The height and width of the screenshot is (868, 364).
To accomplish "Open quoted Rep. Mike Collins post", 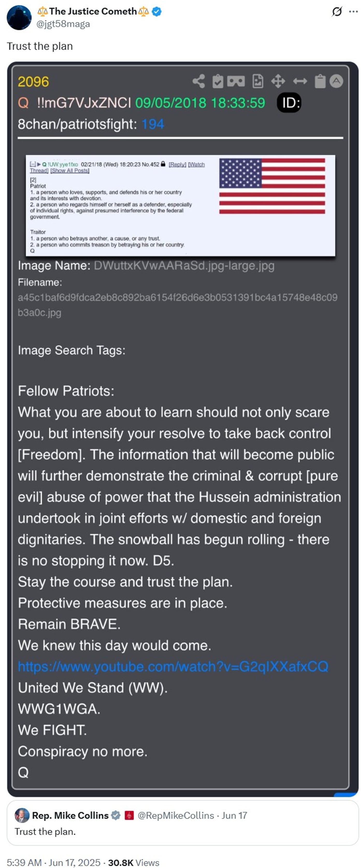I will [x=183, y=823].
